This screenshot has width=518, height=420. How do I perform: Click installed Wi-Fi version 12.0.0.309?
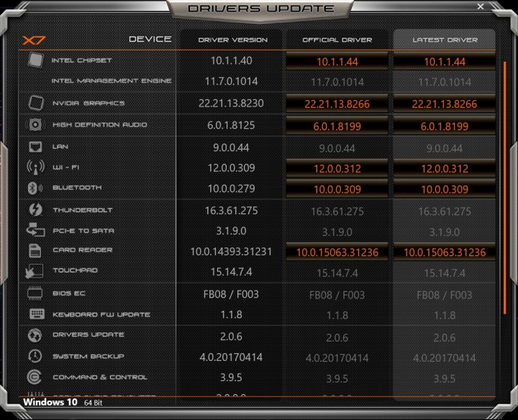pos(231,168)
